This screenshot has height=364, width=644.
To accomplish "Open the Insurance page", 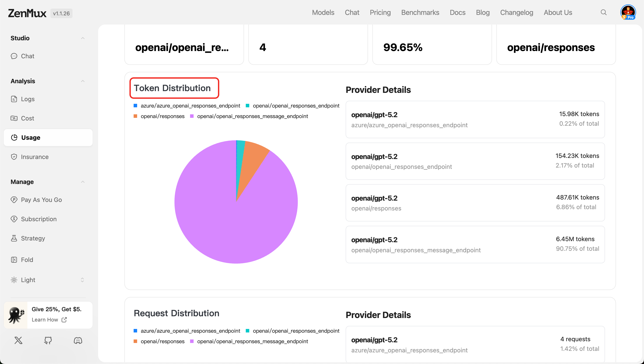I will [x=35, y=157].
